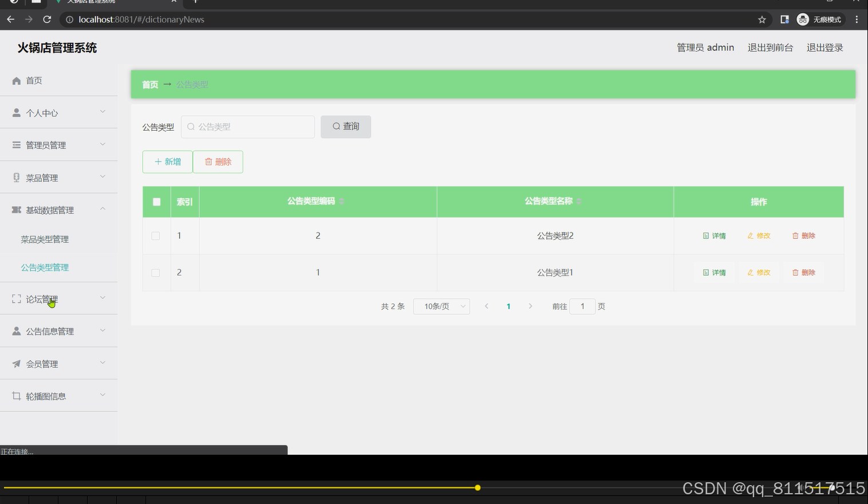Click the 火锅店管理系统 title
This screenshot has width=868, height=504.
[x=57, y=48]
